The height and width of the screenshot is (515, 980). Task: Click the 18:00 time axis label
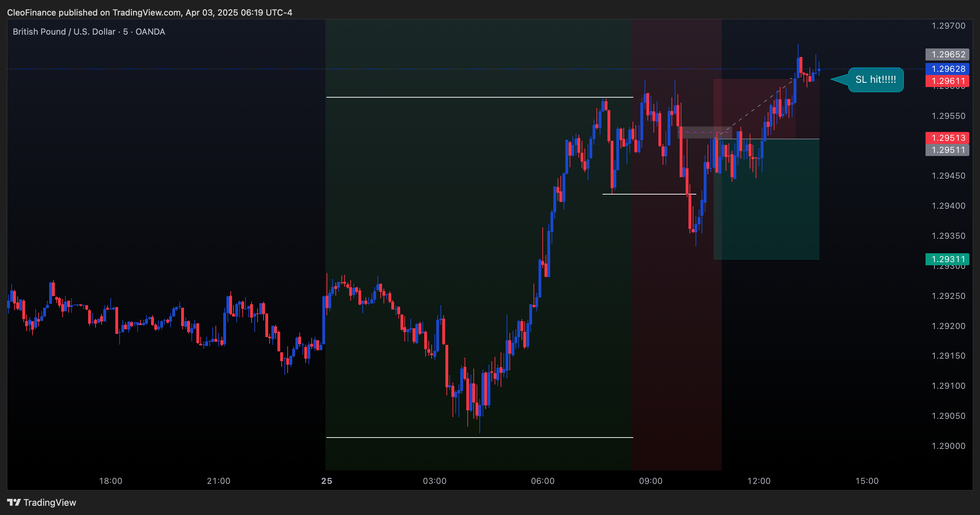pos(111,481)
